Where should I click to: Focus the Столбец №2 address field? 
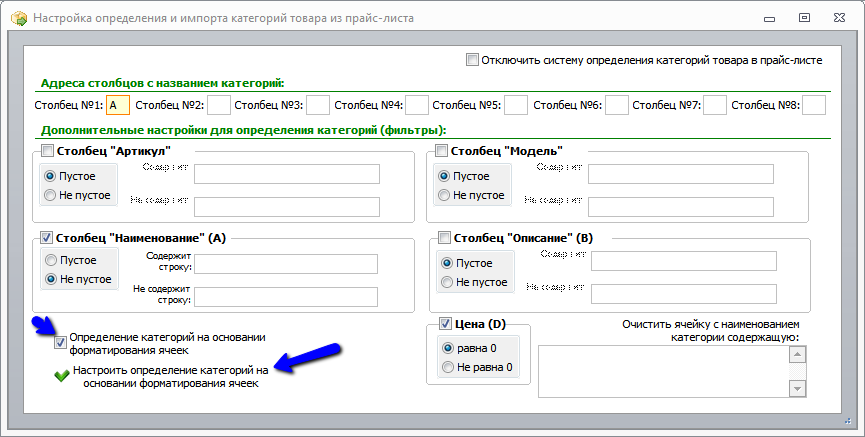coord(219,105)
